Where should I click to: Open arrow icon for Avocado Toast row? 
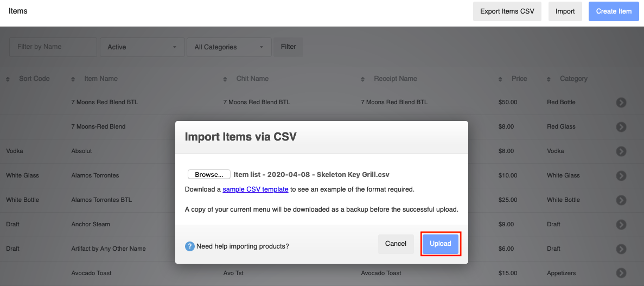621,273
